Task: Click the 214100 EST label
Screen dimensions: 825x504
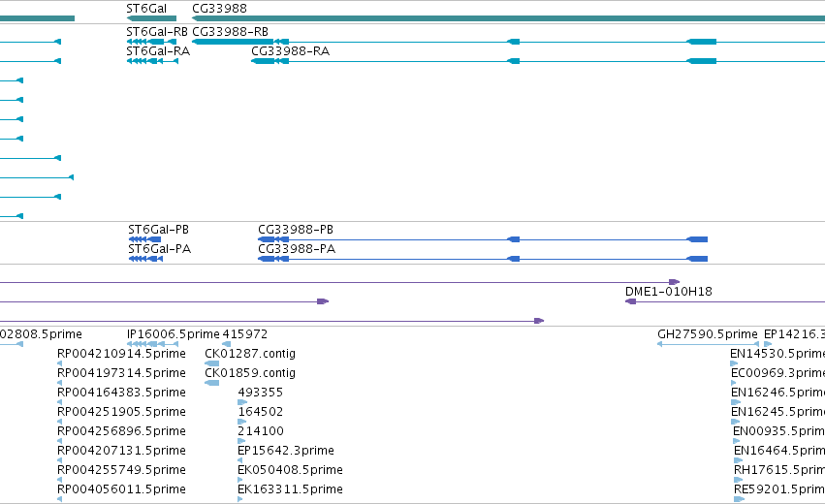Action: (261, 431)
